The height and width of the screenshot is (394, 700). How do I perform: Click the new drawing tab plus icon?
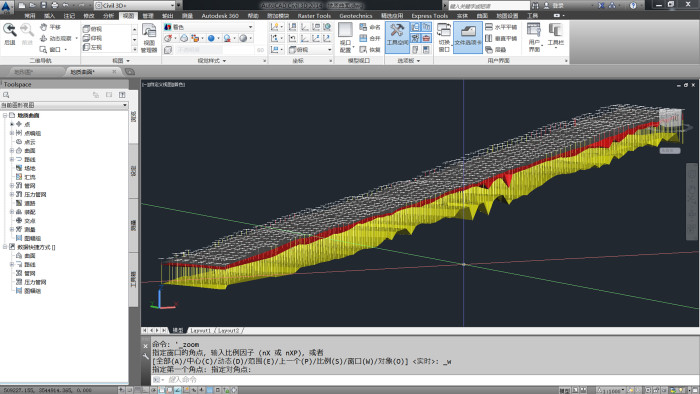tap(129, 72)
